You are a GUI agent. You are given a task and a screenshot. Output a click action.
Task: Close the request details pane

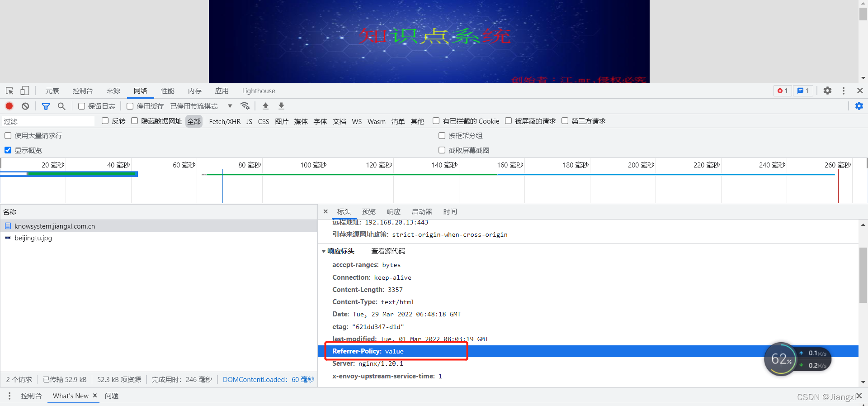(x=325, y=211)
